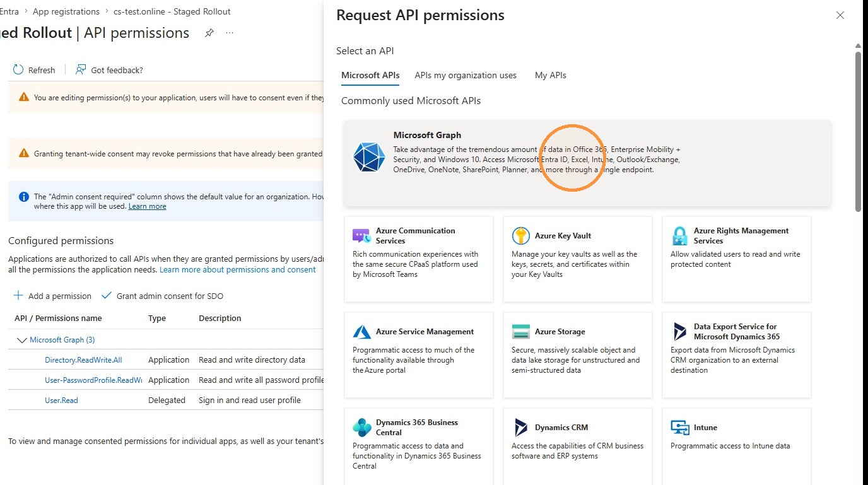868x485 pixels.
Task: Click the Microsoft Graph logo icon
Action: coord(369,157)
